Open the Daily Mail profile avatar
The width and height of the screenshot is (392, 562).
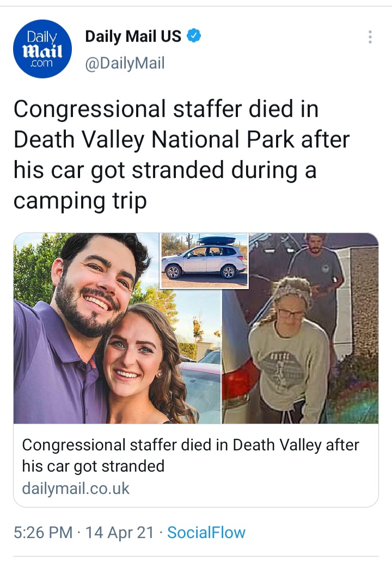[x=42, y=49]
